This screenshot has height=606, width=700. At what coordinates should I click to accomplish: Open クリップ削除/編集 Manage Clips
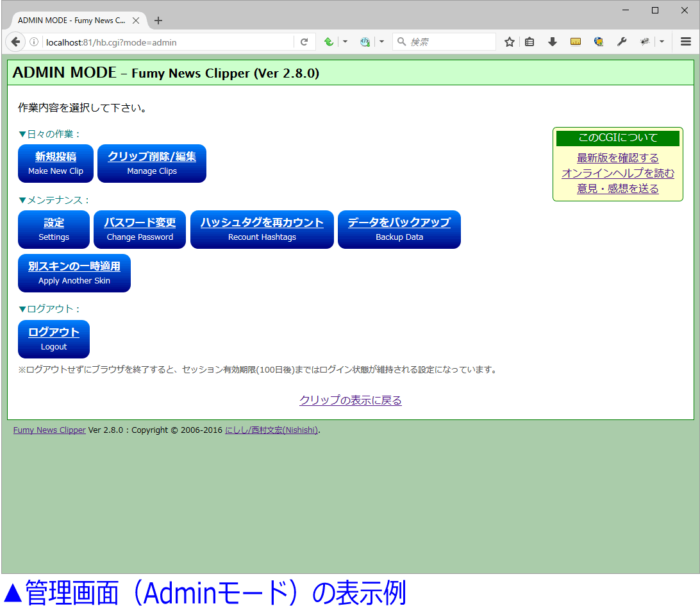[152, 164]
